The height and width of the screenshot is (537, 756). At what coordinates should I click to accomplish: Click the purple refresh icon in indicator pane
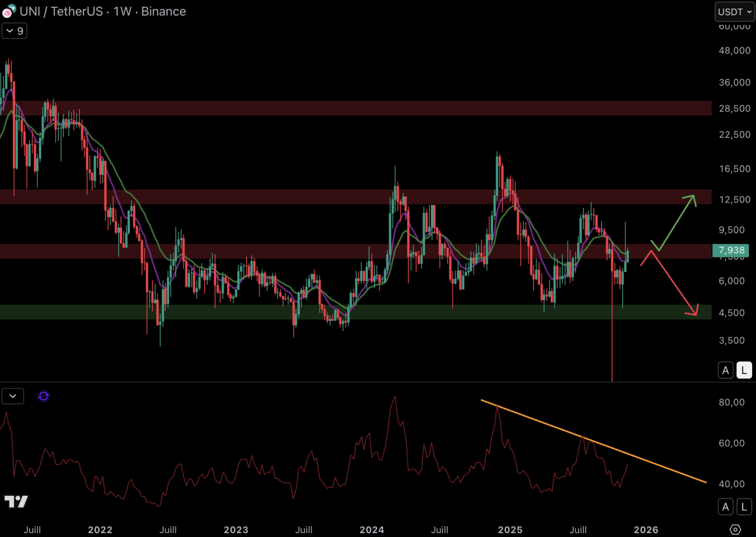tap(44, 396)
